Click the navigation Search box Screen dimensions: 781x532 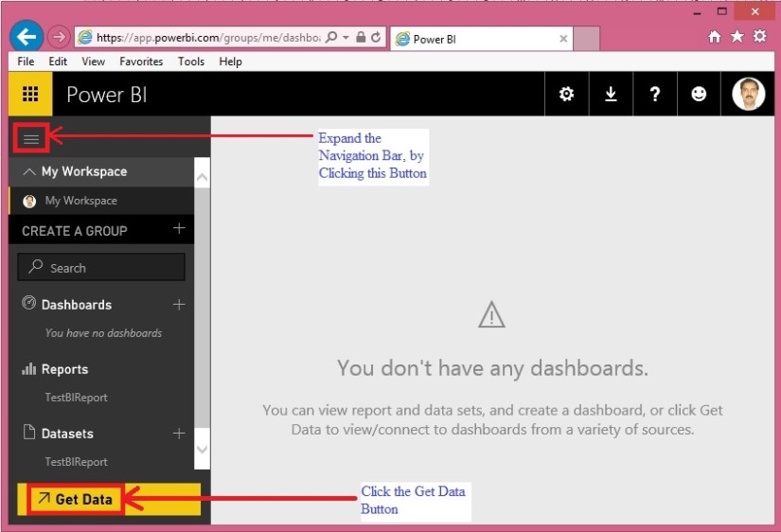coord(101,267)
